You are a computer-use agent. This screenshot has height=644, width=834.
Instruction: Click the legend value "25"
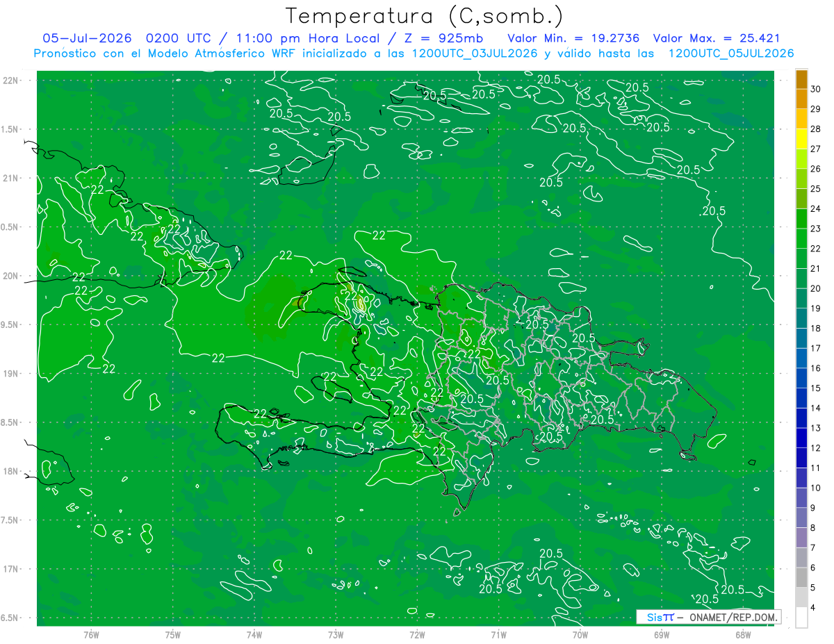click(x=816, y=189)
